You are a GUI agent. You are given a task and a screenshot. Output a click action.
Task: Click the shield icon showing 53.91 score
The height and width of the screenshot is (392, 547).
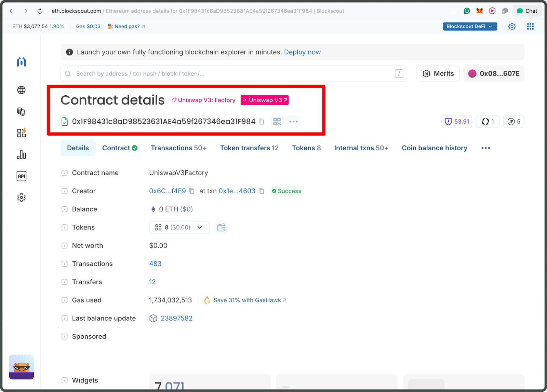(456, 121)
